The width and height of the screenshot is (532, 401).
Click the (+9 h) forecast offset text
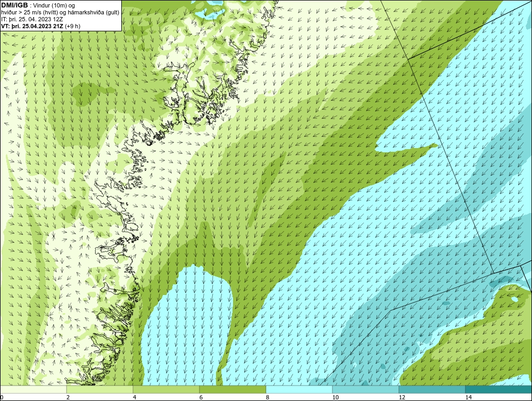(73, 26)
